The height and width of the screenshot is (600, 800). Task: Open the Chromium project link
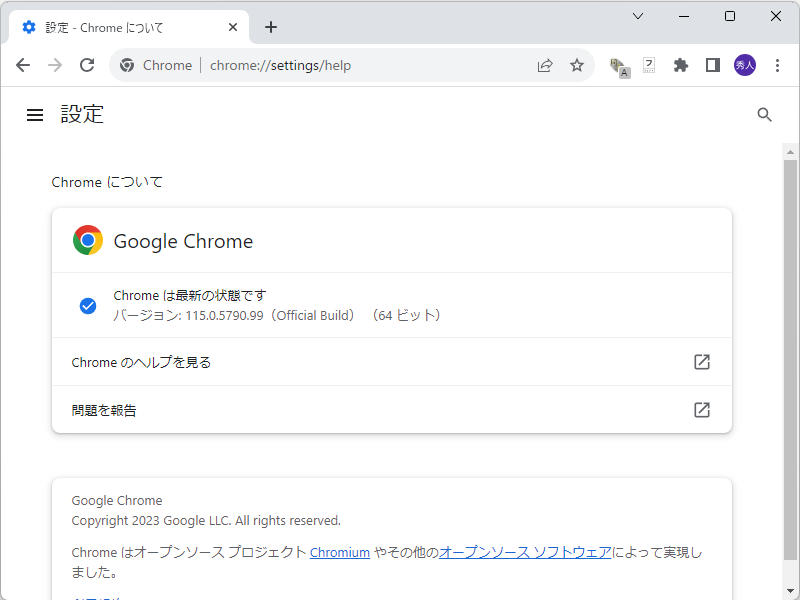point(340,552)
